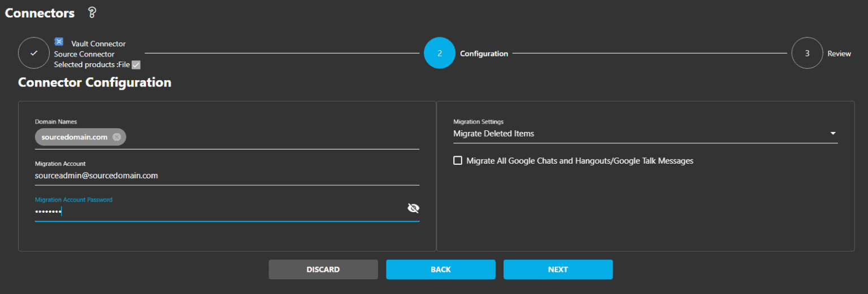Click the Configuration step label

[484, 54]
